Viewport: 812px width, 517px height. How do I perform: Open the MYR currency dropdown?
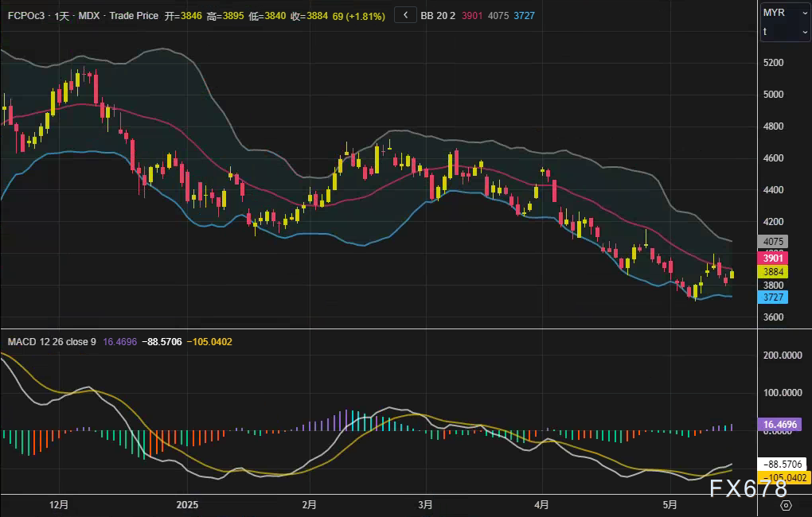784,13
